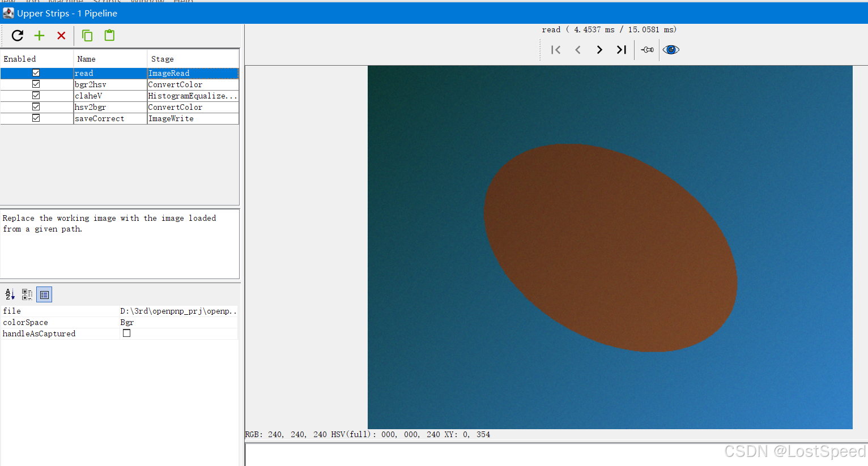Edit the file path value field

pyautogui.click(x=178, y=311)
